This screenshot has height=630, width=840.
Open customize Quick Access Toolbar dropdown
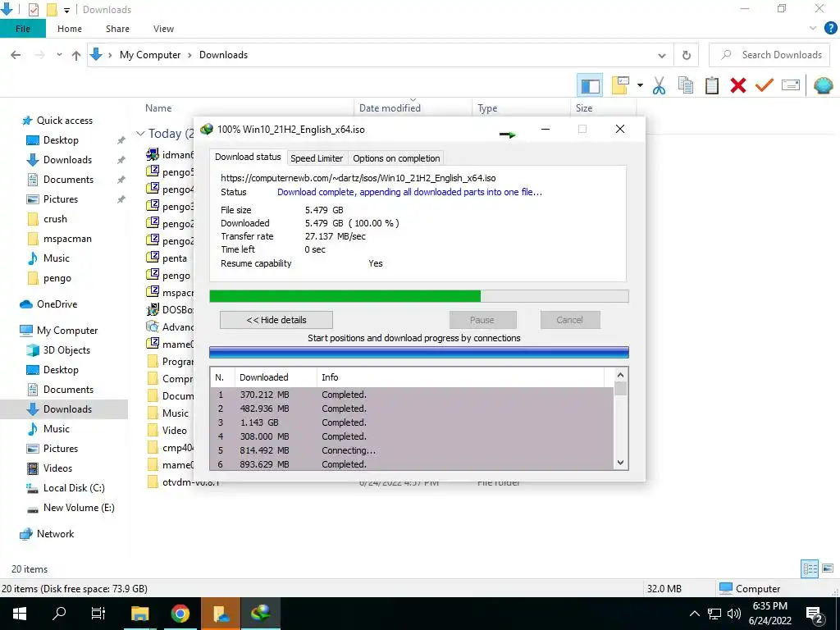[67, 10]
